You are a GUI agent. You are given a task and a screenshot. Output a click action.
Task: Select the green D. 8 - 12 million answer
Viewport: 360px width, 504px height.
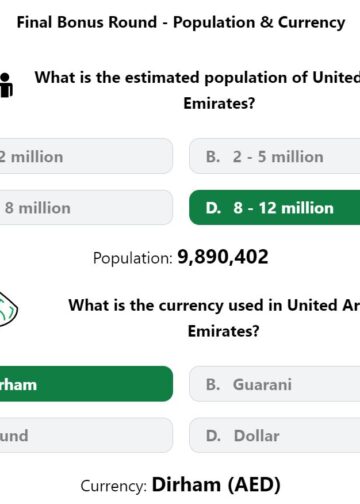coord(275,208)
